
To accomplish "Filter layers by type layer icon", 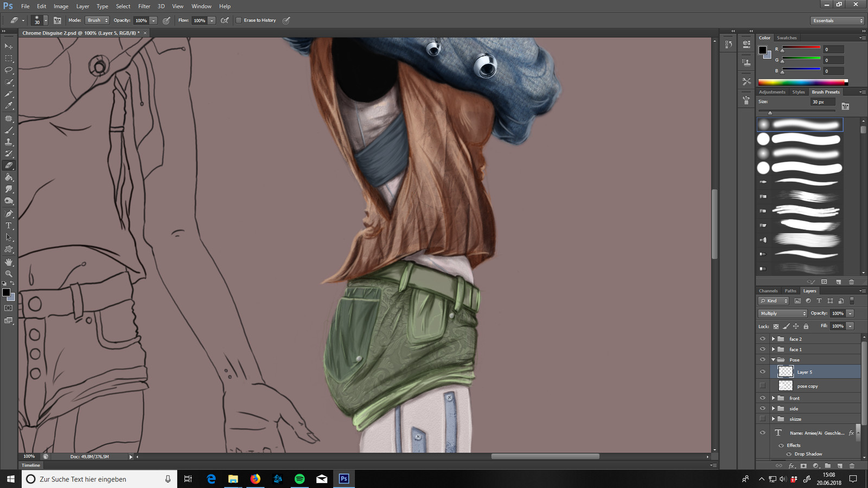I will 819,301.
